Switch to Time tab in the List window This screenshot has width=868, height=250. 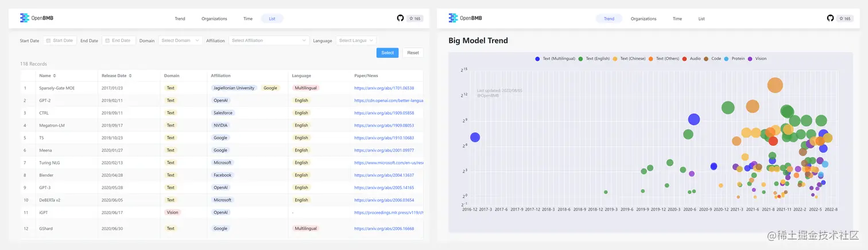click(248, 18)
